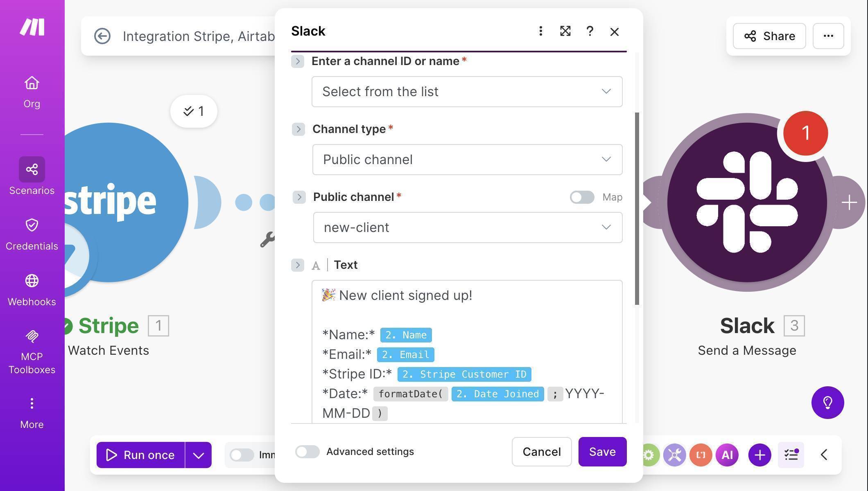868x491 pixels.
Task: Click the lightbulb help bubble
Action: point(827,403)
